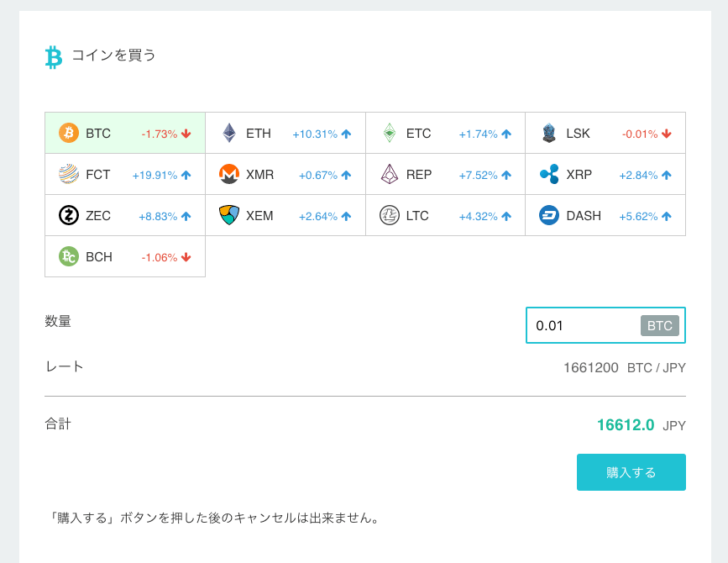Select the Ripple XRP coin icon
The height and width of the screenshot is (563, 728).
(x=549, y=175)
